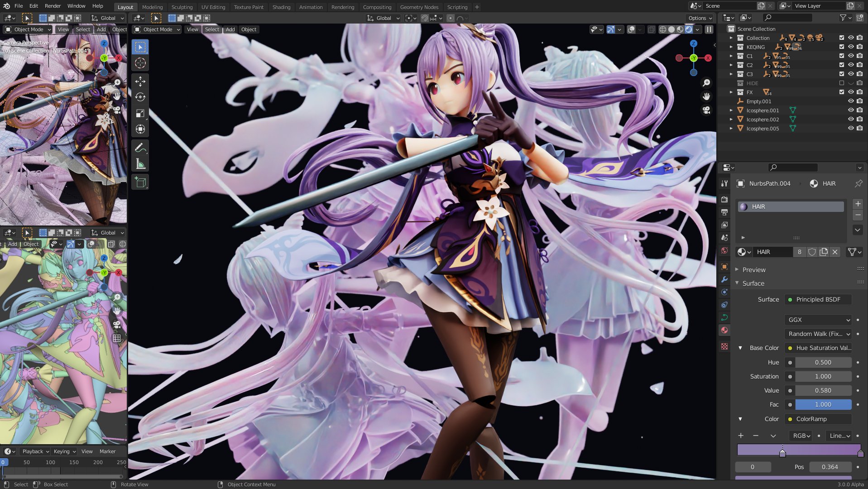Uncheck the FX collection checkbox
This screenshot has height=489, width=868.
tap(842, 92)
